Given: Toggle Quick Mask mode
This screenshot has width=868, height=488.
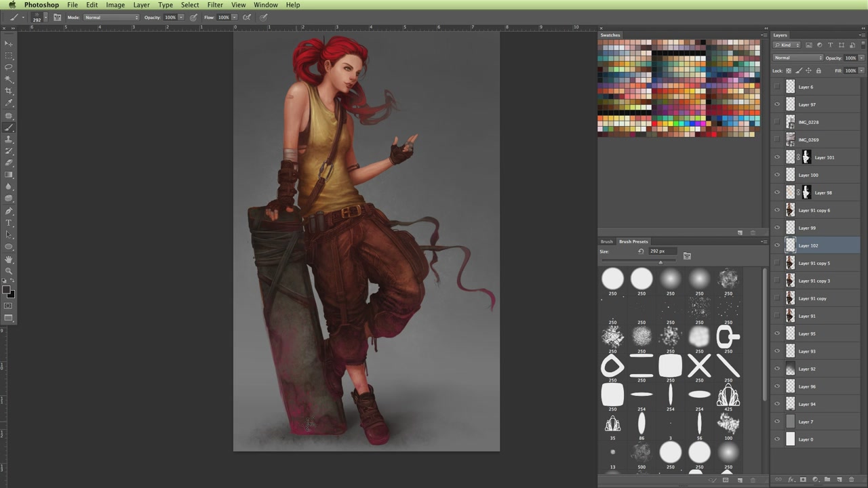Looking at the screenshot, I should [9, 306].
